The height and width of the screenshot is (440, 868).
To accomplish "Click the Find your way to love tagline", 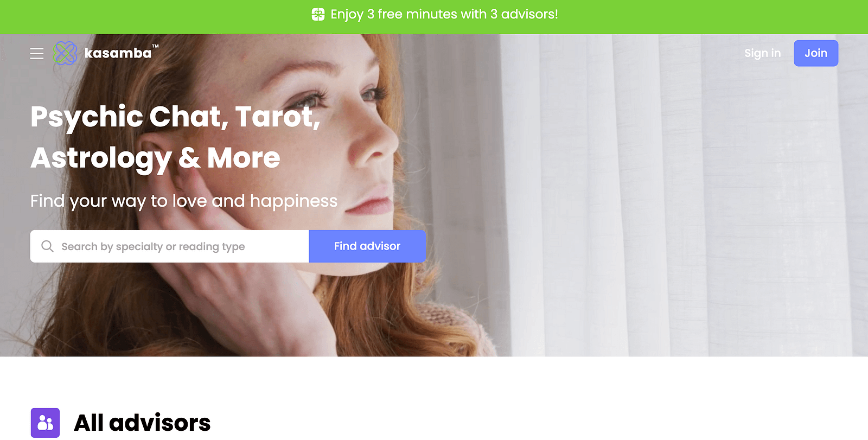I will pyautogui.click(x=184, y=201).
